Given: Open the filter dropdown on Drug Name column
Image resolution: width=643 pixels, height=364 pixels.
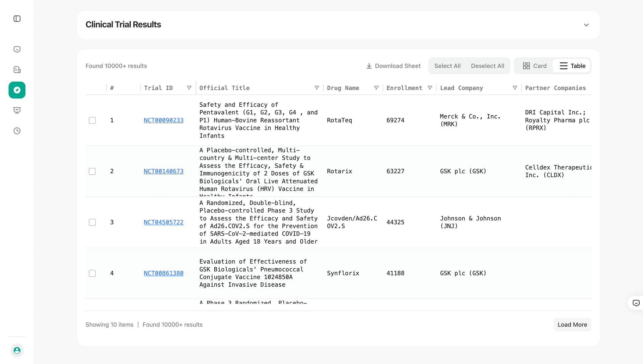Looking at the screenshot, I should pyautogui.click(x=376, y=88).
